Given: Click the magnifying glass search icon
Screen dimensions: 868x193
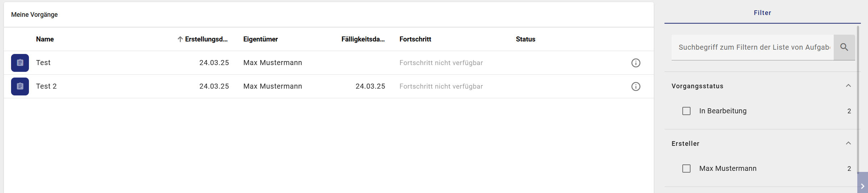Looking at the screenshot, I should pos(844,47).
